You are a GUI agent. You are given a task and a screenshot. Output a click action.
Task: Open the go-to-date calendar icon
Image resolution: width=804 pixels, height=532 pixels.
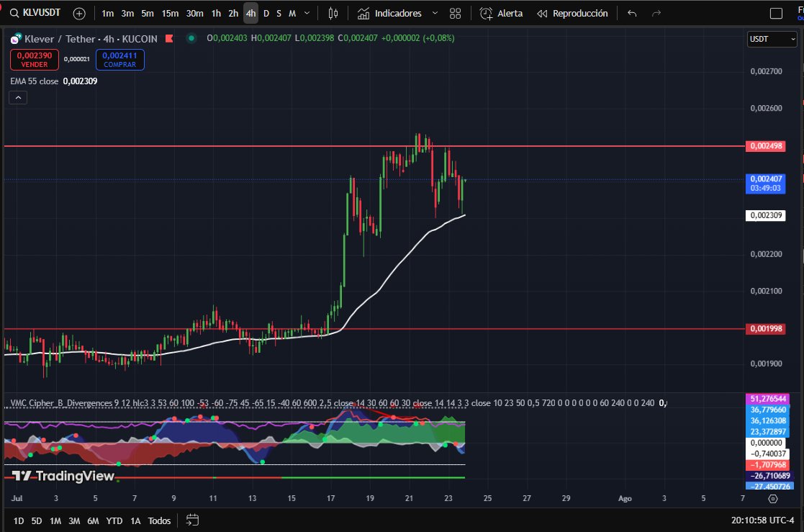point(192,520)
